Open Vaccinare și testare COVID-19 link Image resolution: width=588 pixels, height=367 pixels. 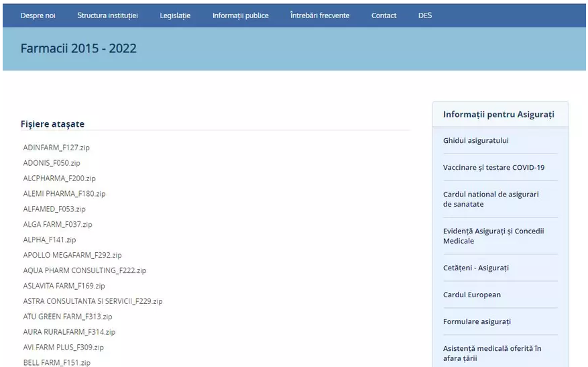(493, 167)
